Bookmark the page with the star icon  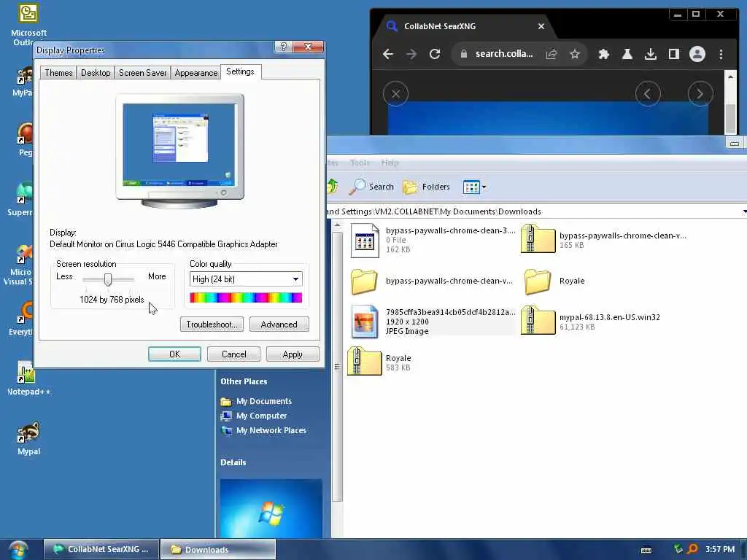[575, 54]
